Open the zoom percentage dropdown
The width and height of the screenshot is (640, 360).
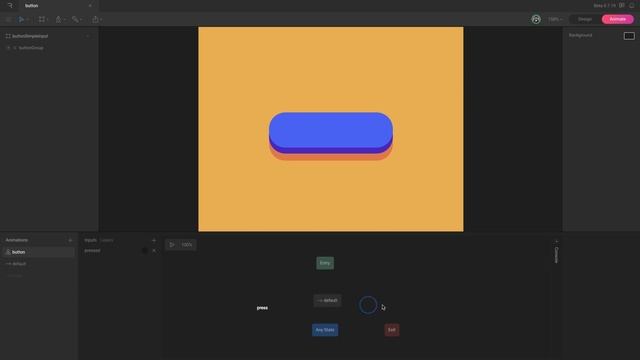point(555,19)
